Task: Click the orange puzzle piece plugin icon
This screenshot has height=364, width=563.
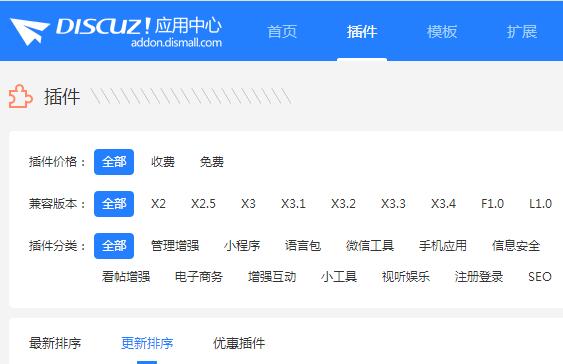Action: (x=20, y=96)
